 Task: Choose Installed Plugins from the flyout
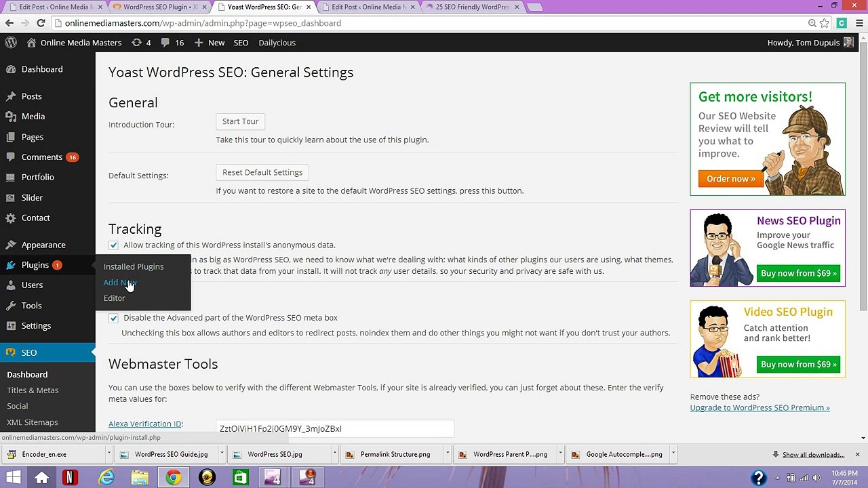click(x=134, y=266)
